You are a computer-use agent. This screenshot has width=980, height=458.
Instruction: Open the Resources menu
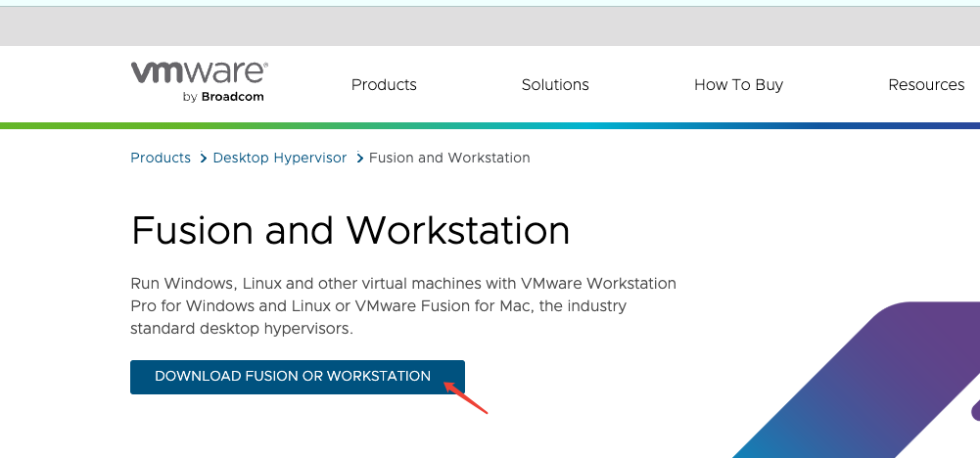coord(926,85)
